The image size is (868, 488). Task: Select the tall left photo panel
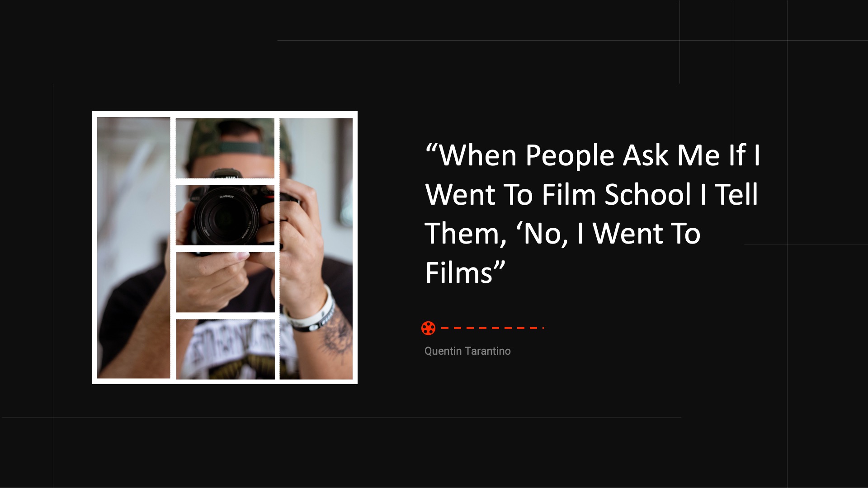point(134,248)
